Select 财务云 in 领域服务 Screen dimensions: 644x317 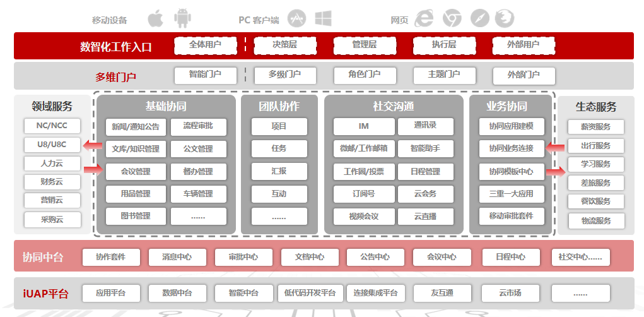coord(52,182)
